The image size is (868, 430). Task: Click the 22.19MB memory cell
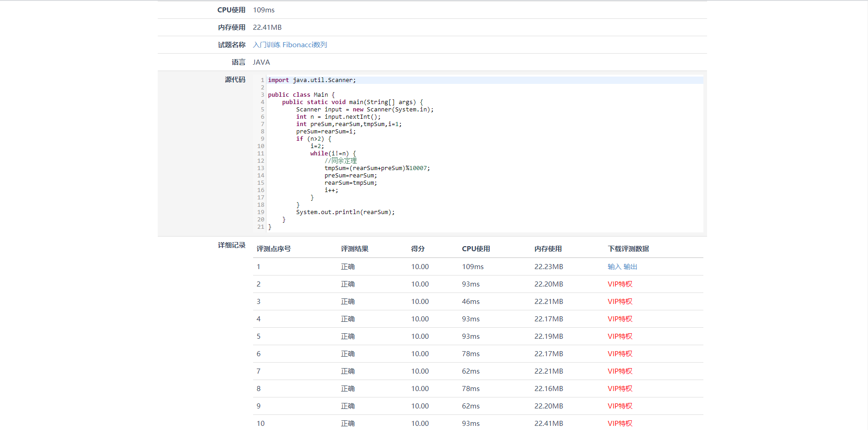[x=548, y=336]
